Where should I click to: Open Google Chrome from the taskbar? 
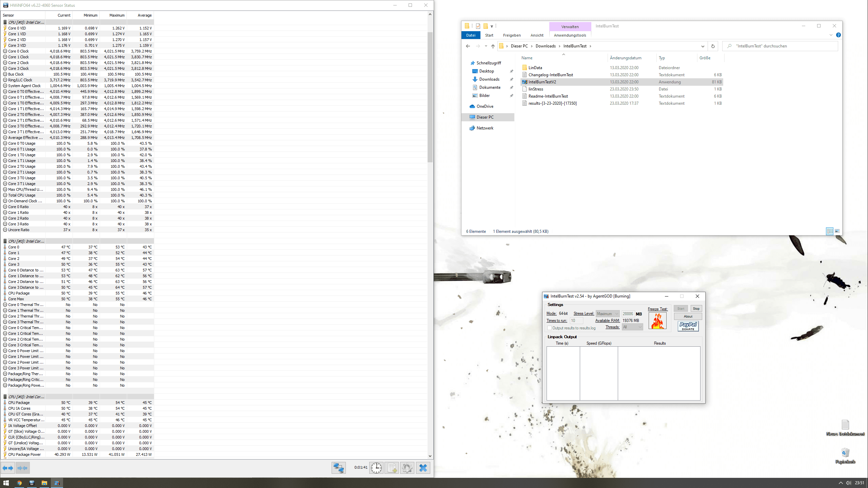coord(19,483)
